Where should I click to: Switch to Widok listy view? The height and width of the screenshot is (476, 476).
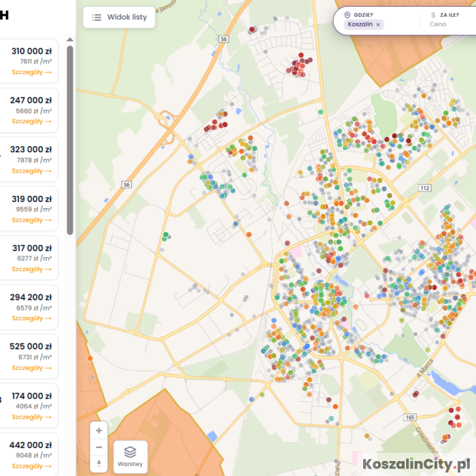click(x=119, y=18)
